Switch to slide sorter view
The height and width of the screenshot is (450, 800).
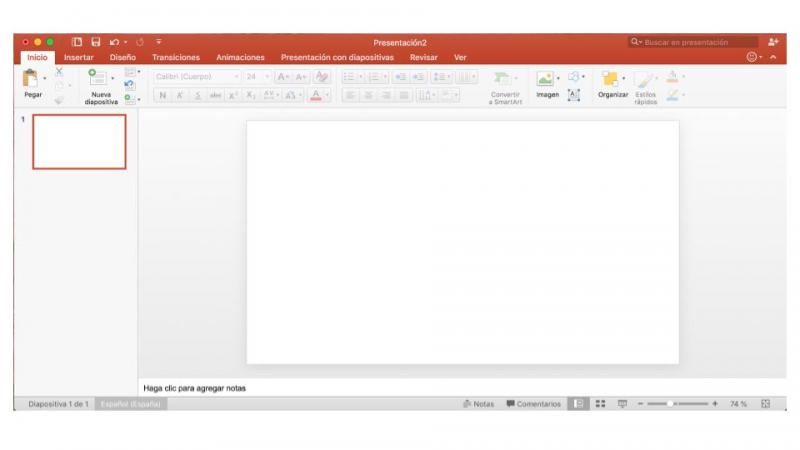click(x=601, y=404)
